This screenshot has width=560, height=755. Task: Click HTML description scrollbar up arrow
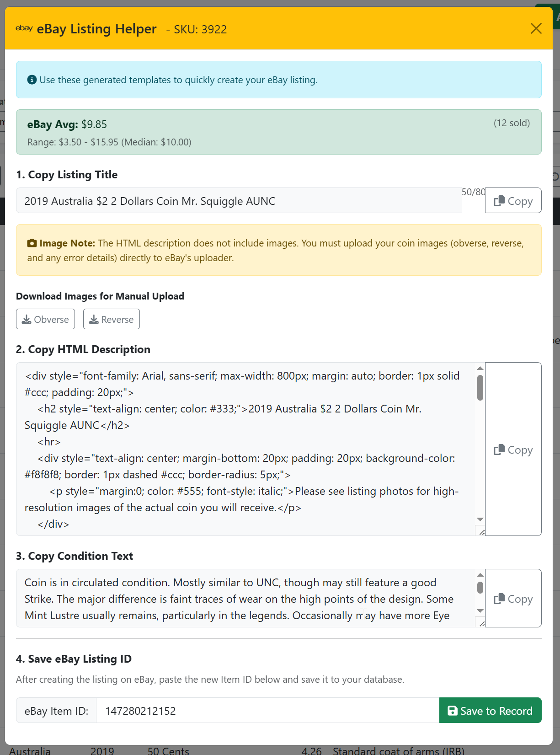pyautogui.click(x=480, y=368)
